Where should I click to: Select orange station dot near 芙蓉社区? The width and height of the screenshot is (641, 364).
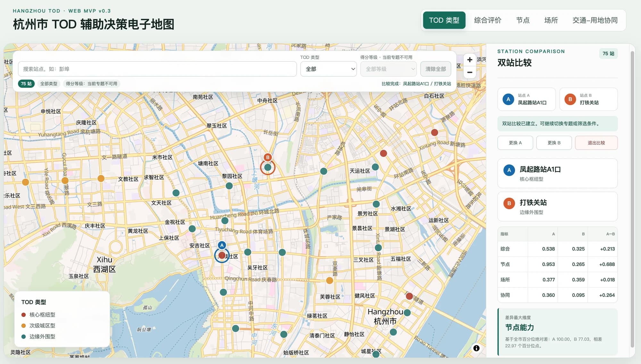click(x=329, y=281)
